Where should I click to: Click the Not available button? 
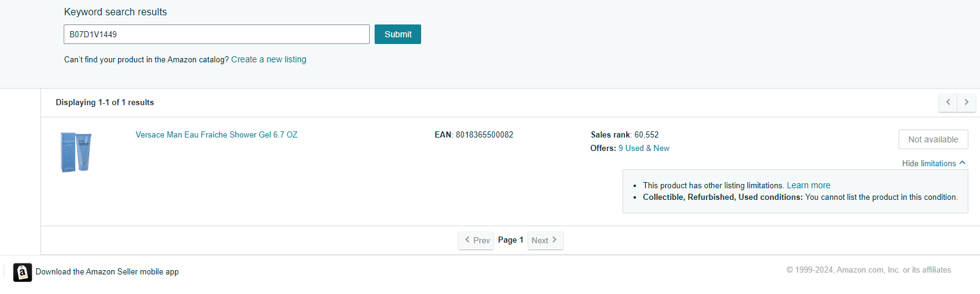click(933, 139)
